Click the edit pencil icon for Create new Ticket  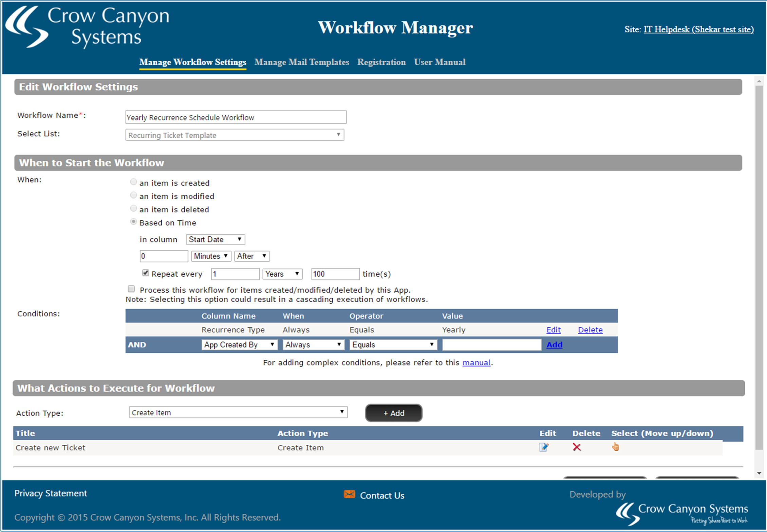(544, 447)
